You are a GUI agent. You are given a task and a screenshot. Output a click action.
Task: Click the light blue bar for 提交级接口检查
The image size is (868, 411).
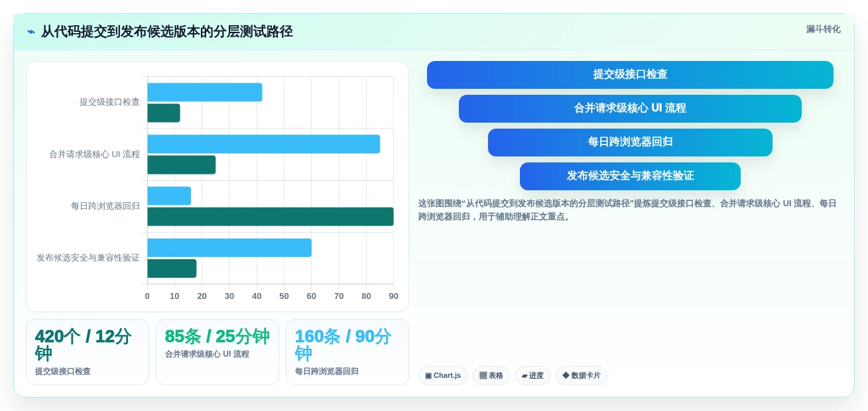click(205, 92)
